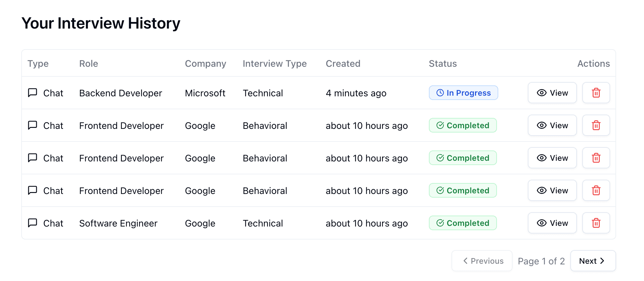
Task: Click Behavioral cell in first Frontend Developer row
Action: (265, 126)
